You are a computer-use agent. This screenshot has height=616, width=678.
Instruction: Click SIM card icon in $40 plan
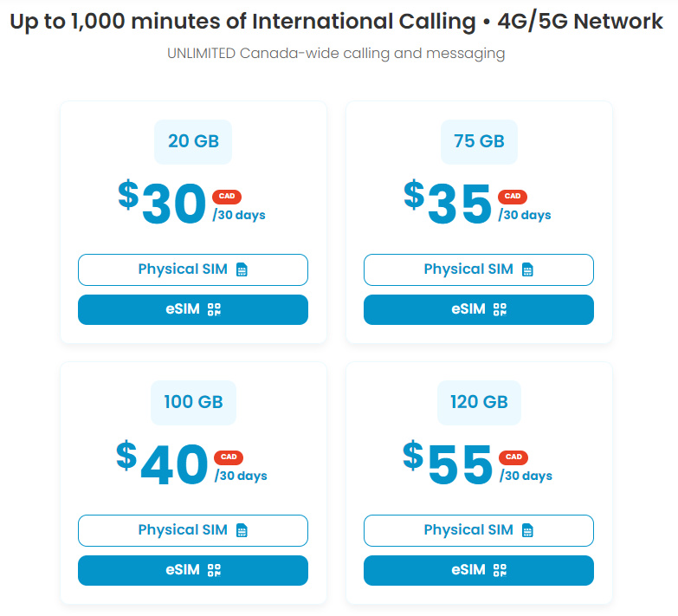click(242, 530)
